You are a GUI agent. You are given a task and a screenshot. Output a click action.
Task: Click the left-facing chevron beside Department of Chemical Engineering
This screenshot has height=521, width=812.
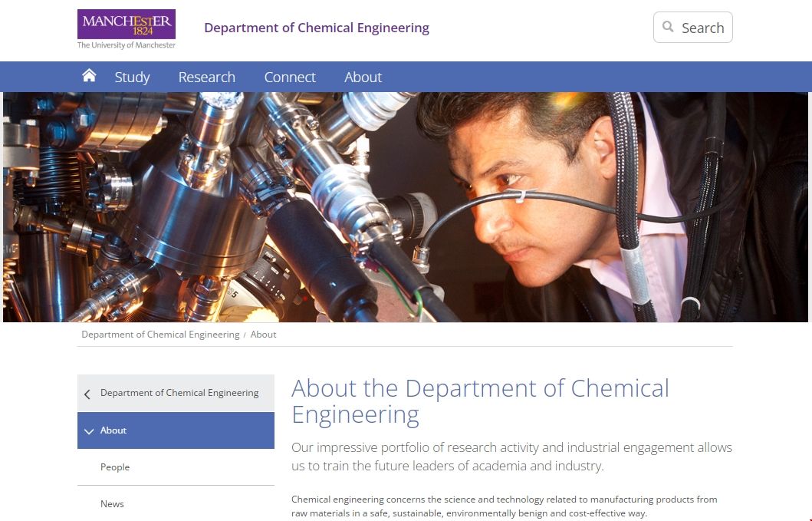click(87, 394)
